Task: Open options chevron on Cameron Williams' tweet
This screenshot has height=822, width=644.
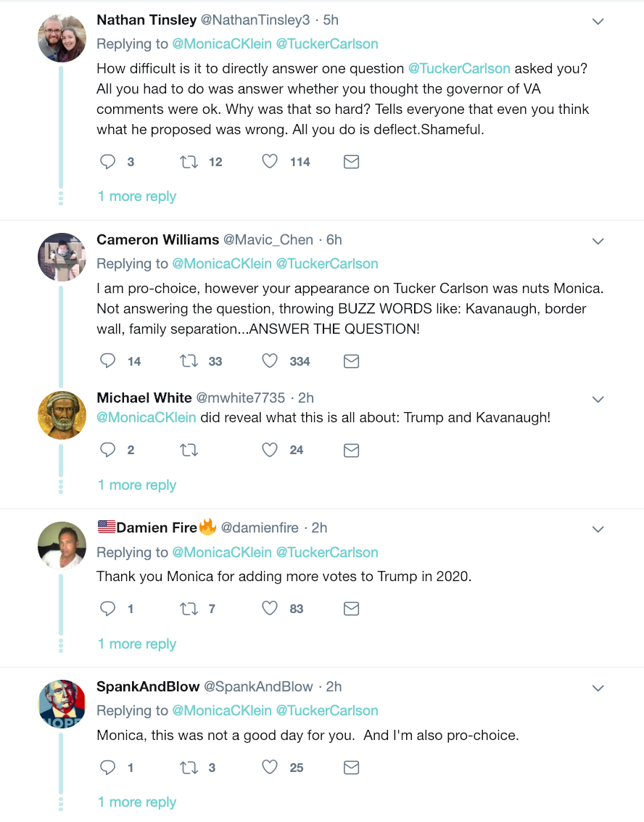Action: (598, 240)
